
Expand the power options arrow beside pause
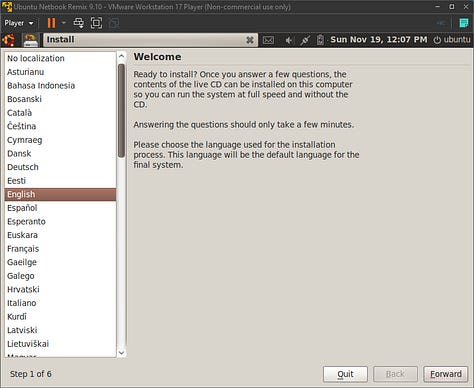coord(63,23)
